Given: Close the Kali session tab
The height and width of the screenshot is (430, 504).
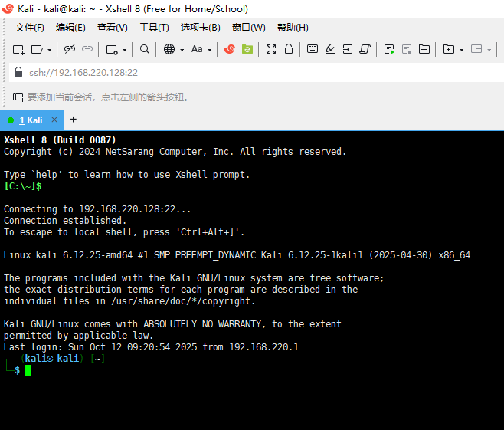Looking at the screenshot, I should point(54,120).
